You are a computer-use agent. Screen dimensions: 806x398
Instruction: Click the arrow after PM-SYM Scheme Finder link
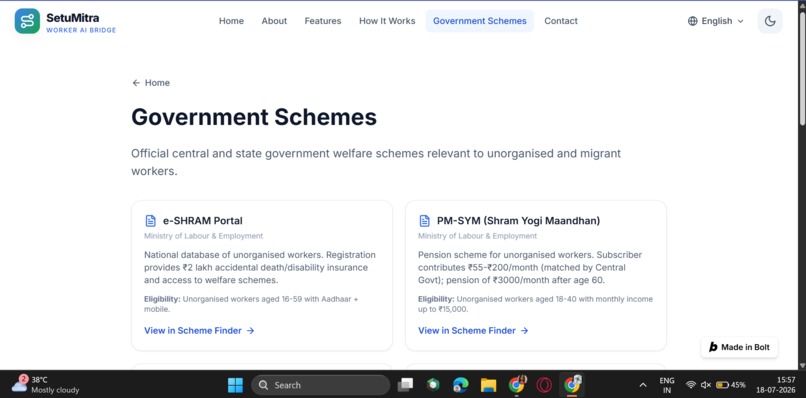click(524, 331)
